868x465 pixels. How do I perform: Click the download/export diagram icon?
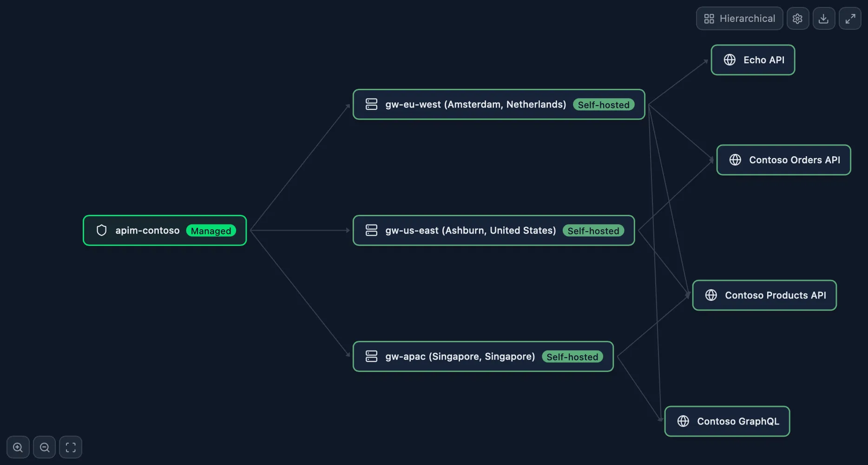824,18
